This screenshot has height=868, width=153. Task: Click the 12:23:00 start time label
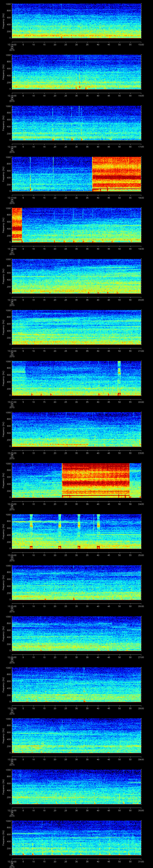click(12, 504)
